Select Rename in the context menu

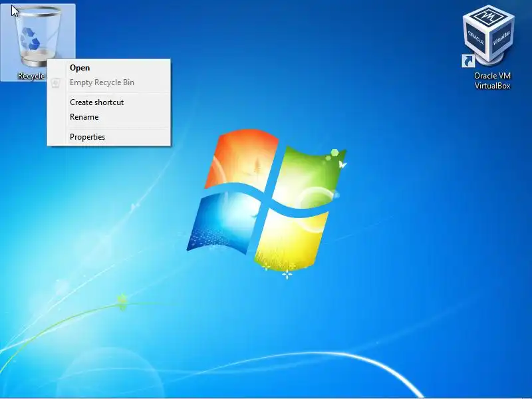point(108,117)
